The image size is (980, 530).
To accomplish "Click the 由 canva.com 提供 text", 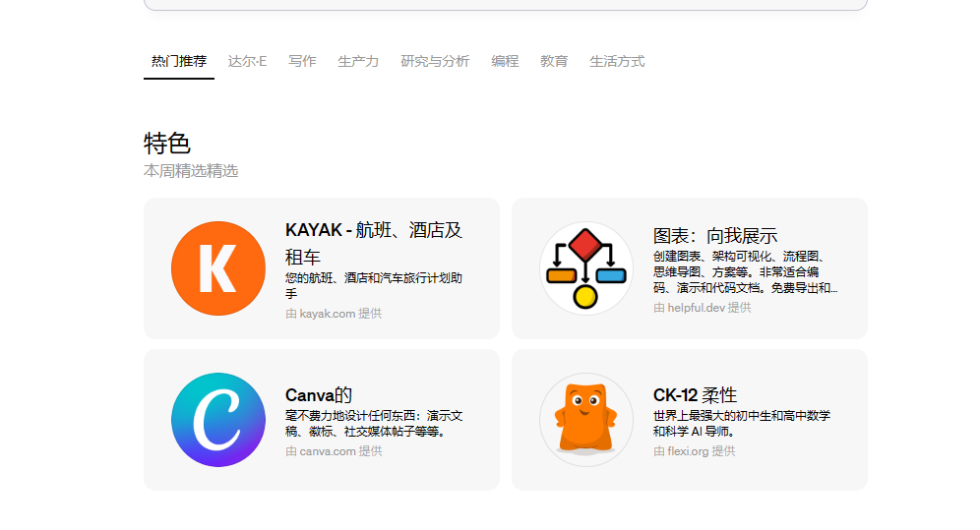I will (x=334, y=451).
